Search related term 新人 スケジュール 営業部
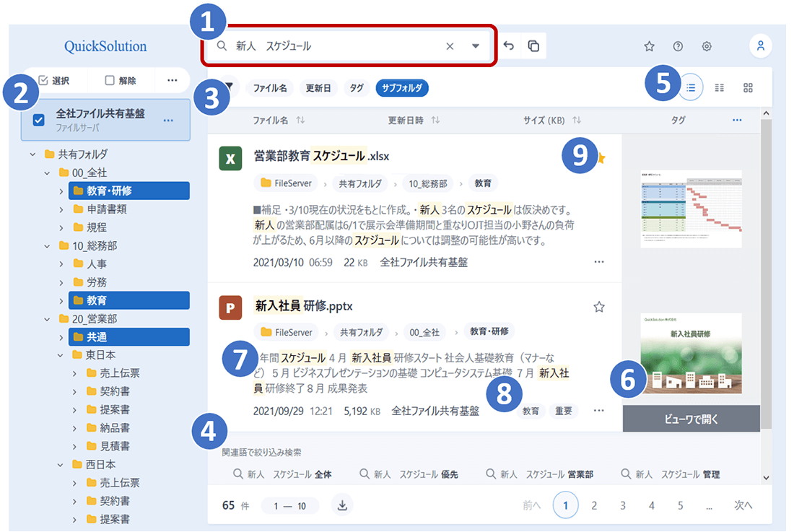 click(539, 474)
